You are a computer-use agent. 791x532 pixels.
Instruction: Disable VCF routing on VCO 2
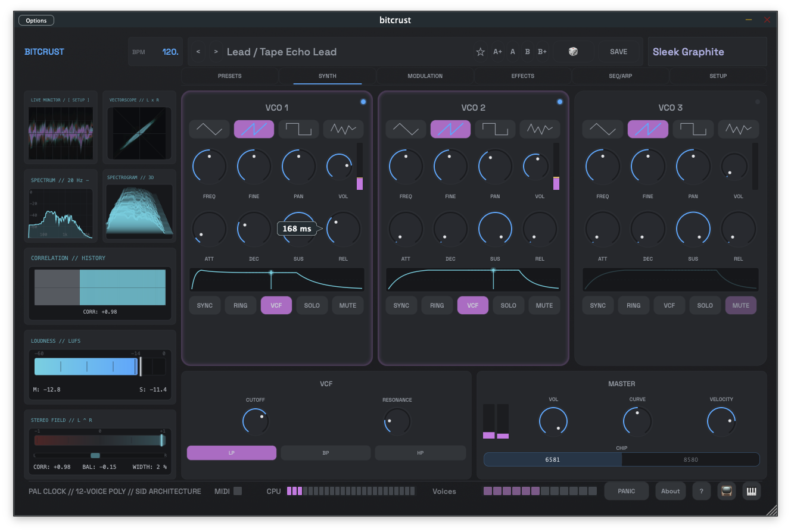point(472,305)
